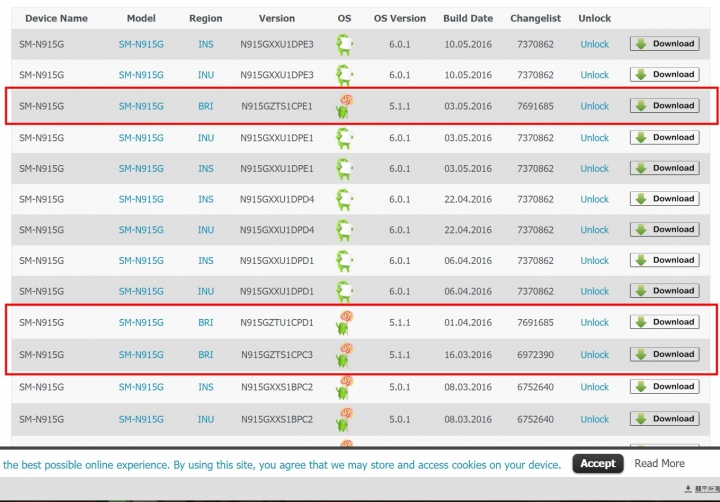Select build date 16.03.2016

468,355
